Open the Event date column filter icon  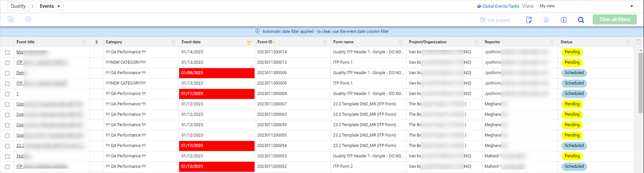pyautogui.click(x=249, y=42)
